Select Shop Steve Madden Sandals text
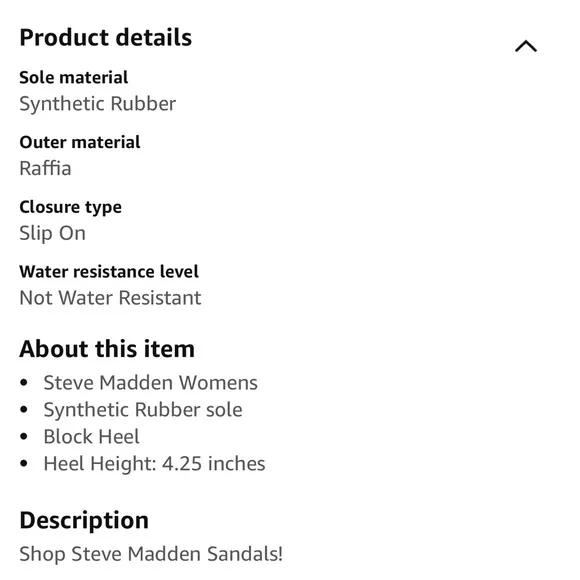Image resolution: width=580 pixels, height=580 pixels. tap(151, 554)
